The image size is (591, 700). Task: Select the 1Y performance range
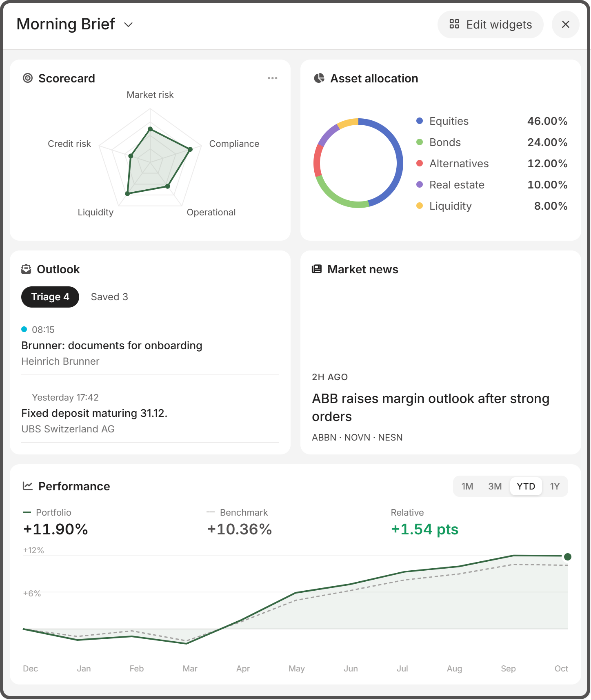pos(555,486)
